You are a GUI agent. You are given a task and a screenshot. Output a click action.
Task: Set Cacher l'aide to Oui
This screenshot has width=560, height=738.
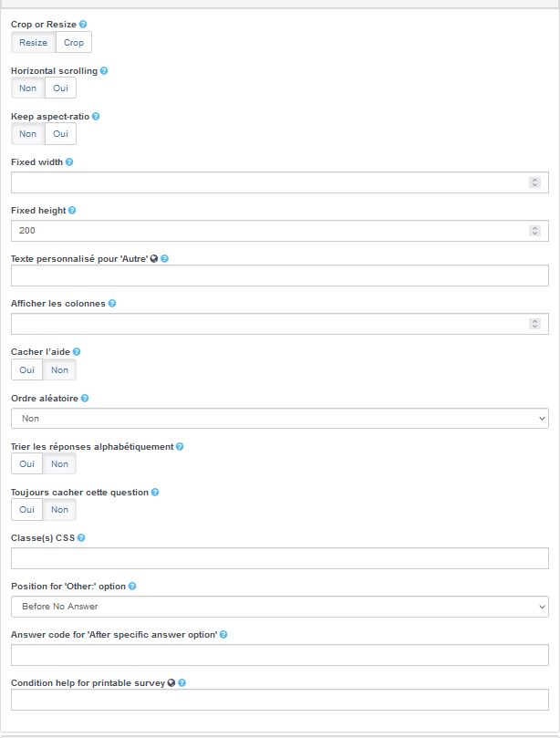pyautogui.click(x=26, y=369)
